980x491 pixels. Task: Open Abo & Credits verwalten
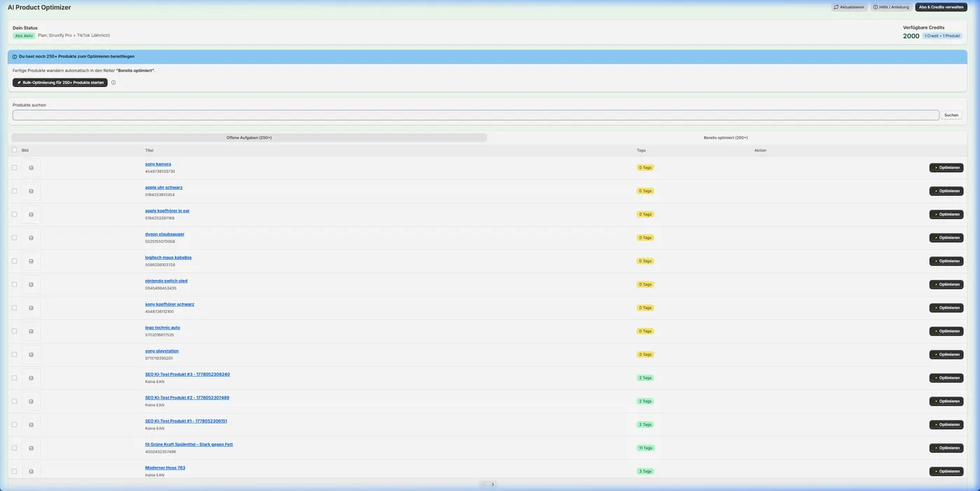click(941, 7)
